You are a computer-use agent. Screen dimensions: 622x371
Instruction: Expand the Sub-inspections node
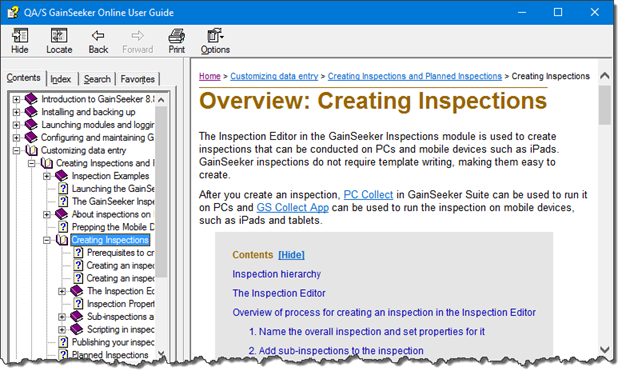[x=62, y=317]
